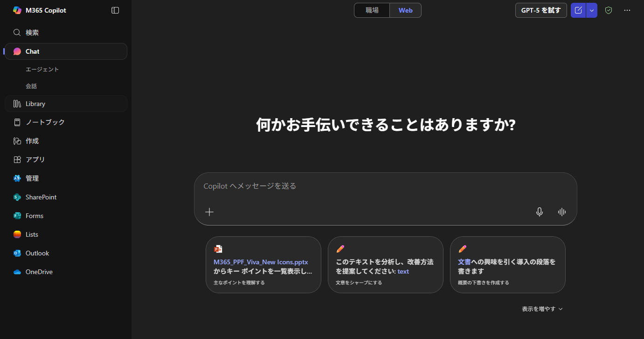This screenshot has height=339, width=644.
Task: Collapse the sidebar navigation panel
Action: click(x=115, y=10)
